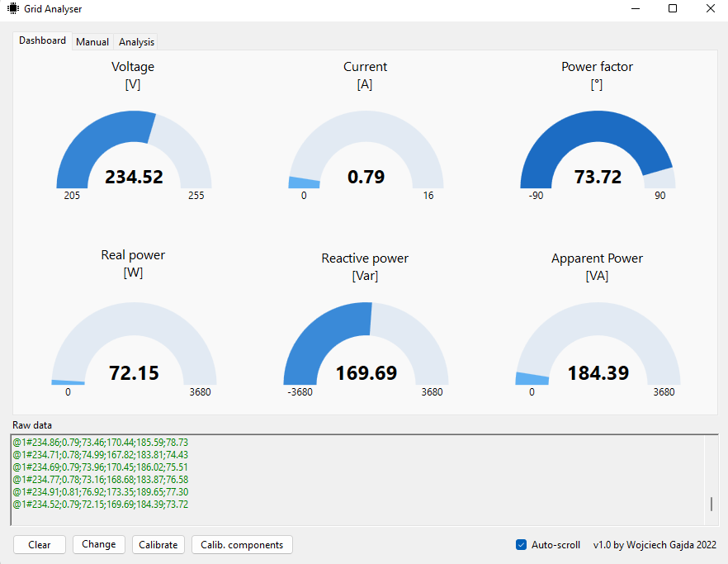The image size is (728, 564).
Task: Select raw data line starting @1#234.69
Action: (101, 467)
